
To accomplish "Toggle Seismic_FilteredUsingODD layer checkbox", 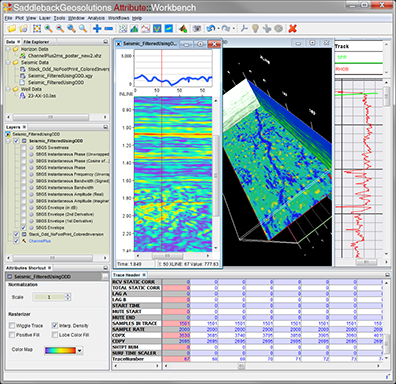I will pyautogui.click(x=16, y=141).
